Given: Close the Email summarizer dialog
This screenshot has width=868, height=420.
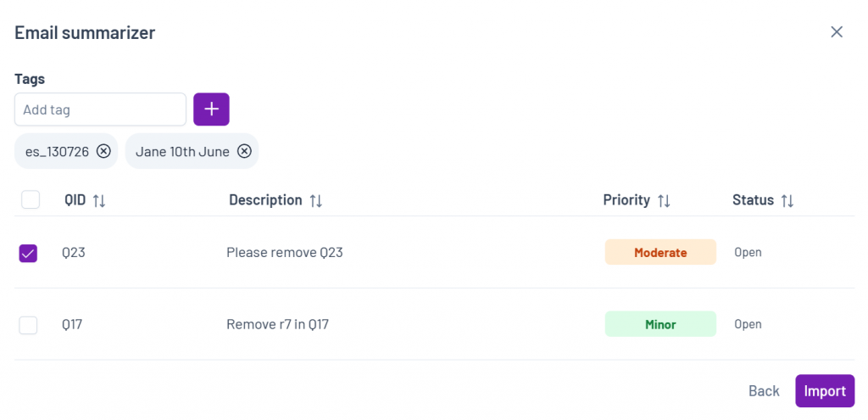Looking at the screenshot, I should 837,32.
